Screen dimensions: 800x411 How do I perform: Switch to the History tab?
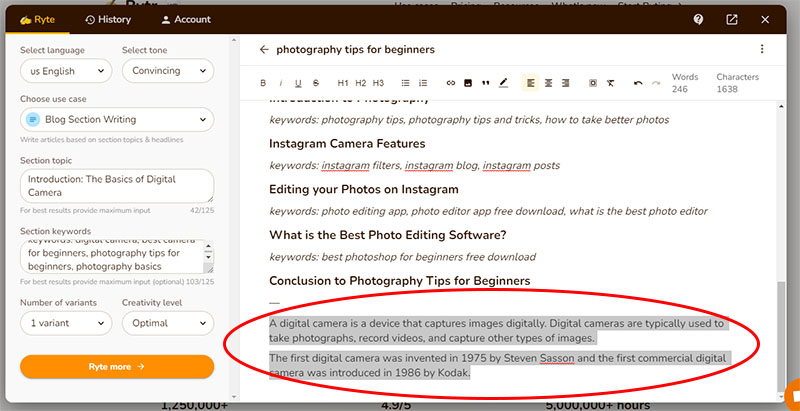click(108, 20)
